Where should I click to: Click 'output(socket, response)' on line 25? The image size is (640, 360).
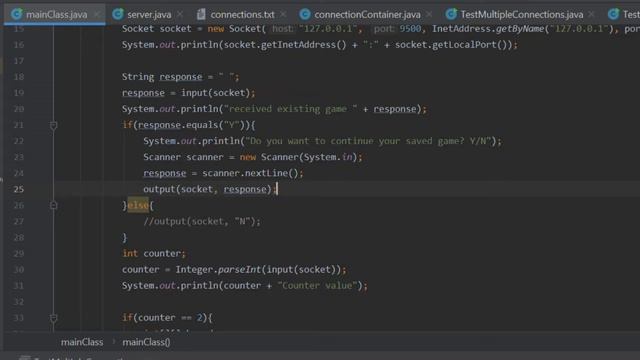click(207, 189)
